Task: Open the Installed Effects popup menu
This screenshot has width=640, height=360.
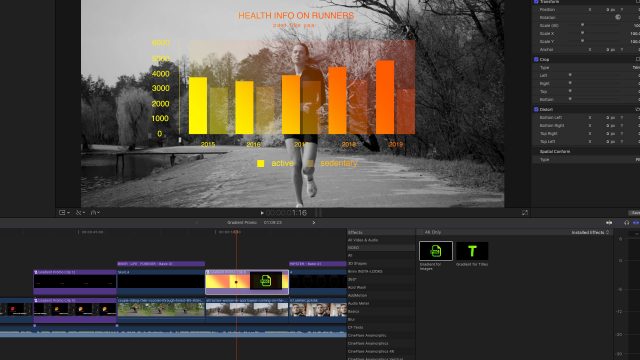Action: [590, 232]
